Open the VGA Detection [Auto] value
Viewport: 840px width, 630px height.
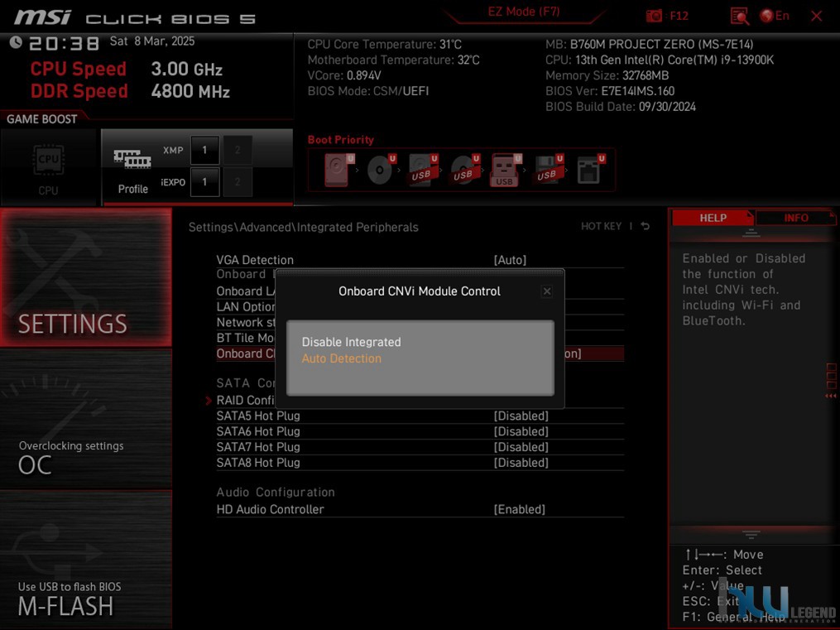point(510,260)
